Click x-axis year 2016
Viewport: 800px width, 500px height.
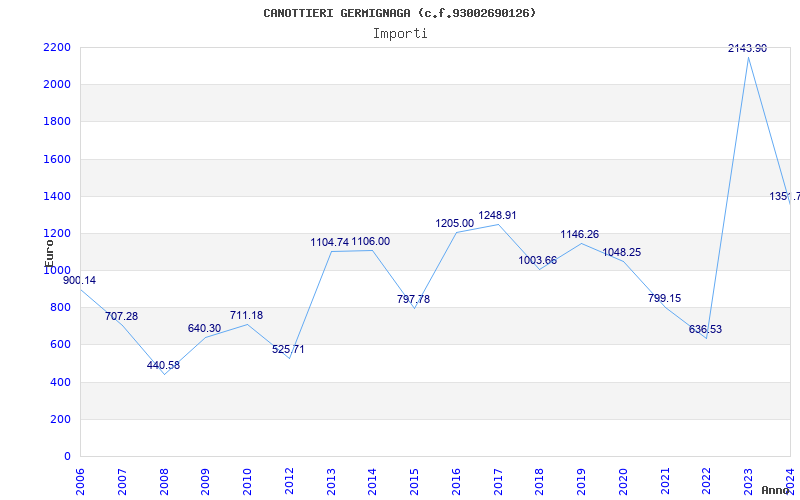point(456,481)
